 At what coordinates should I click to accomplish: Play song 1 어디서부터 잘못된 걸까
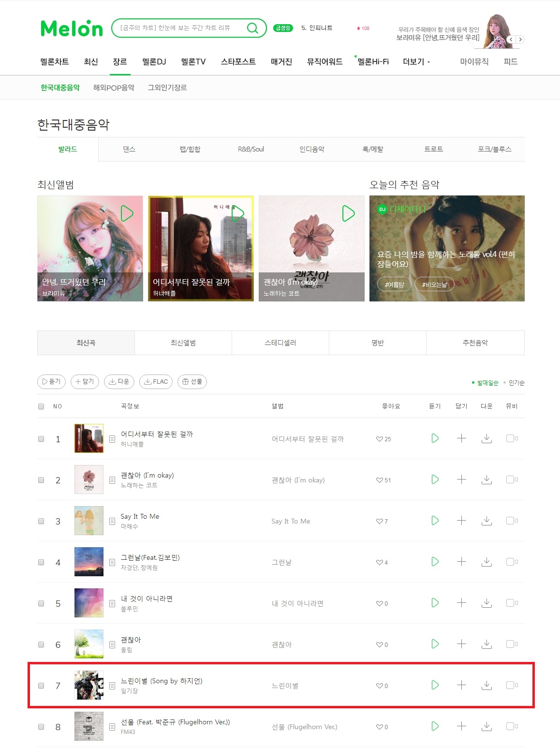pos(435,438)
